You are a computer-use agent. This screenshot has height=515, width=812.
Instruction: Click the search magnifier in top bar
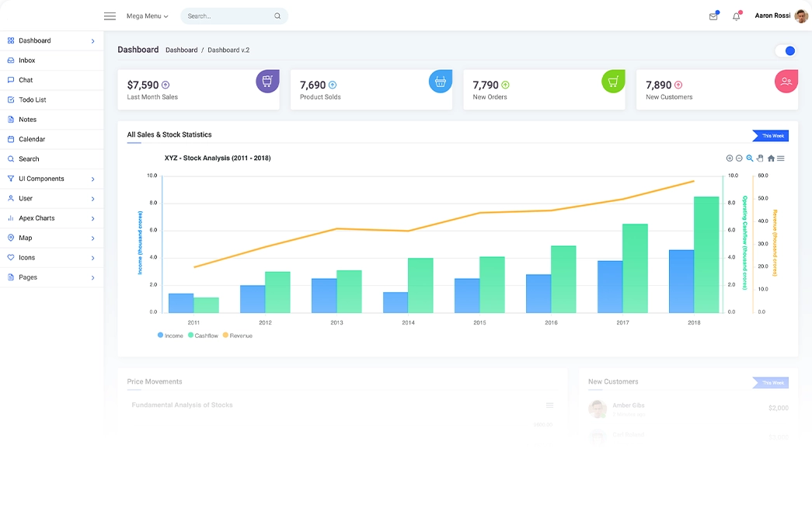pyautogui.click(x=277, y=16)
